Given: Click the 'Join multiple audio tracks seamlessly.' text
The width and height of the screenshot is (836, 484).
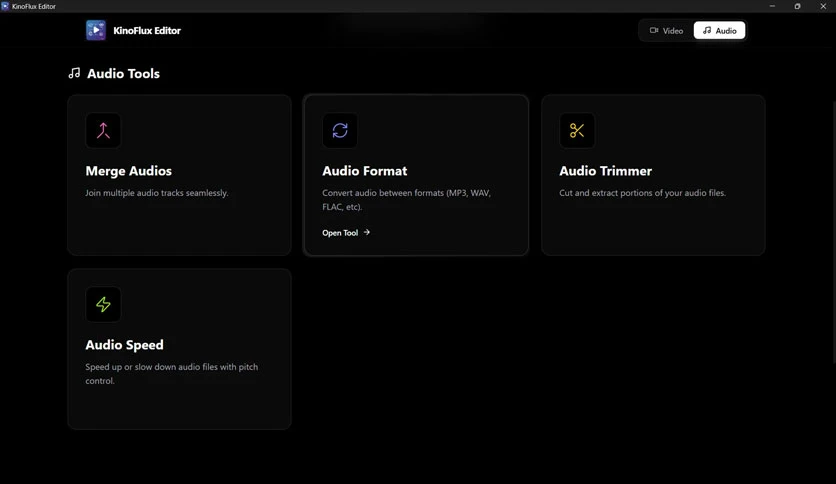Looking at the screenshot, I should pyautogui.click(x=157, y=193).
